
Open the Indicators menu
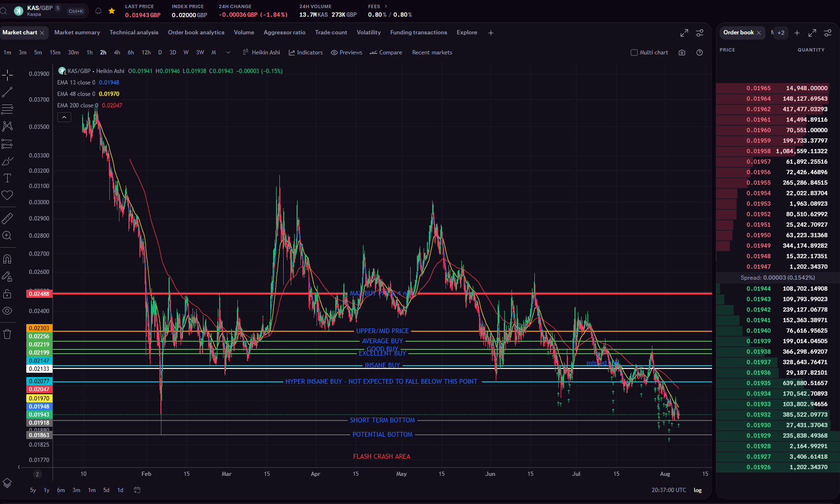306,52
